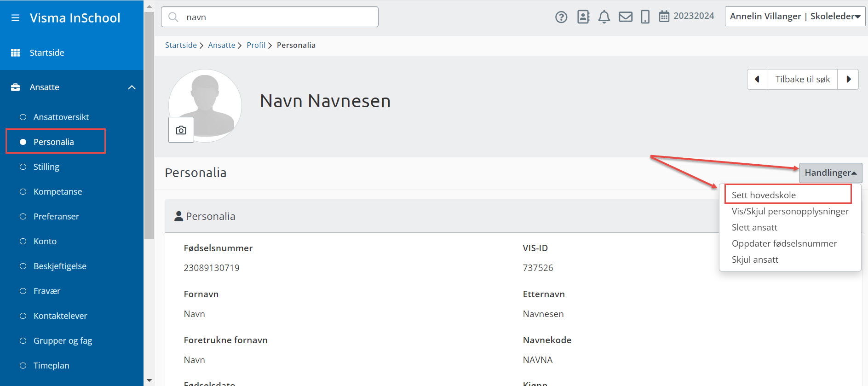Open the messages envelope icon
Screen dimensions: 868x386
click(626, 17)
